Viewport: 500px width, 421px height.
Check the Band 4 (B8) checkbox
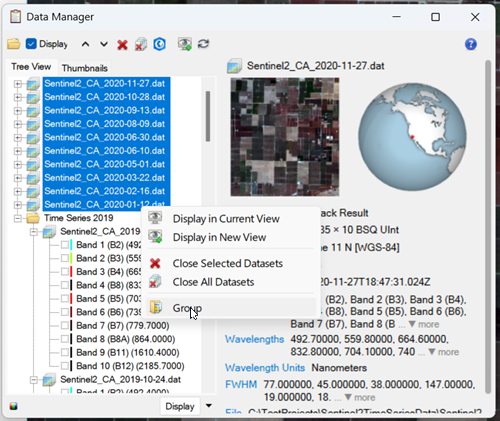tap(65, 285)
